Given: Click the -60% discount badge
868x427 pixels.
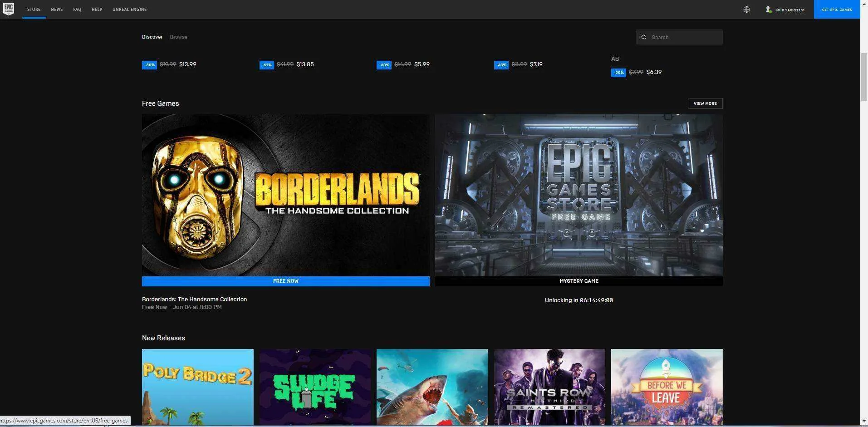Looking at the screenshot, I should coord(384,65).
